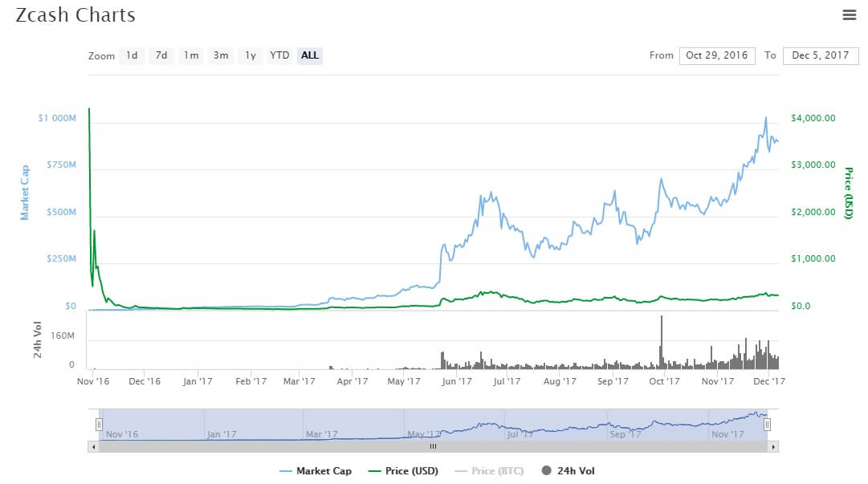
Task: Click the Oct '17 x-axis label
Action: [664, 381]
